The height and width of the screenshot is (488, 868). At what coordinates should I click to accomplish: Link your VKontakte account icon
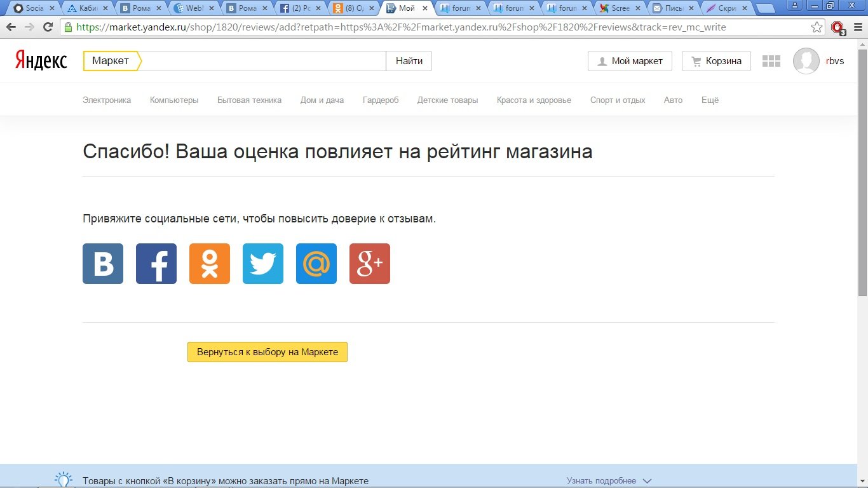(x=103, y=264)
